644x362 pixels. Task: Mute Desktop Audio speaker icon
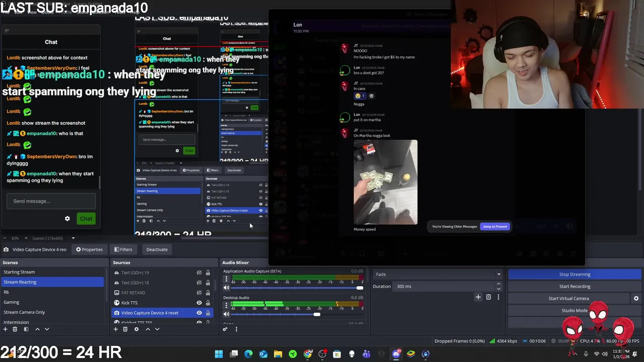click(x=226, y=314)
